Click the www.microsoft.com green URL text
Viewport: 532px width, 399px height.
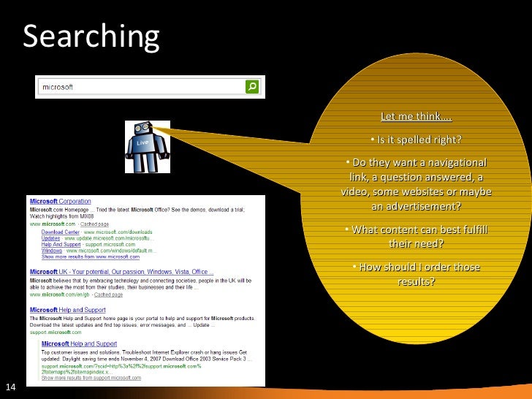click(53, 224)
